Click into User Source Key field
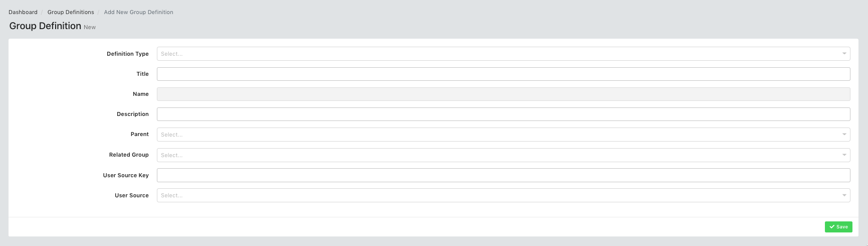Image resolution: width=868 pixels, height=246 pixels. 503,175
